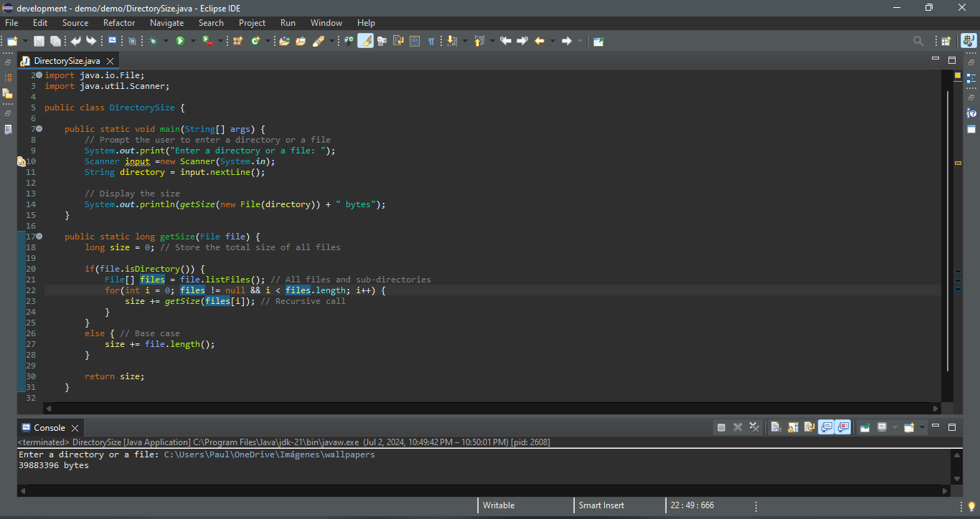This screenshot has height=519, width=980.
Task: Toggle Show Console When Standard Out Changes
Action: point(826,427)
